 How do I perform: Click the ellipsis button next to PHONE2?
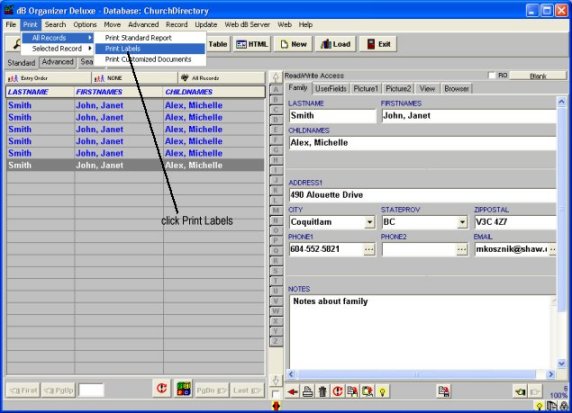[x=462, y=249]
